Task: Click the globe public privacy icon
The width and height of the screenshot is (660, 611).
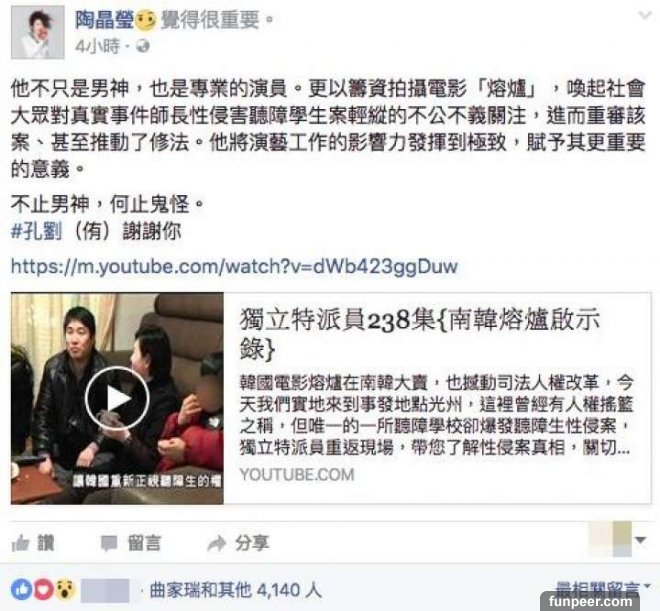Action: (x=143, y=46)
